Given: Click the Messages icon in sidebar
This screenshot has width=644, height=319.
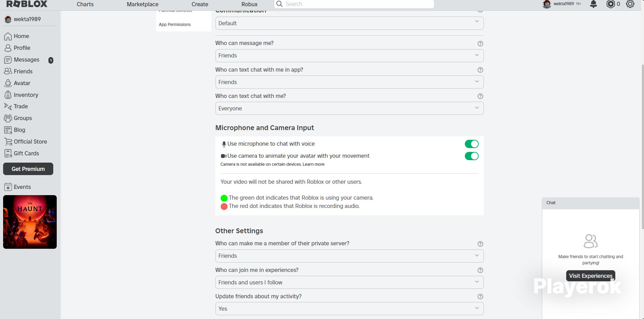Looking at the screenshot, I should click(x=8, y=60).
